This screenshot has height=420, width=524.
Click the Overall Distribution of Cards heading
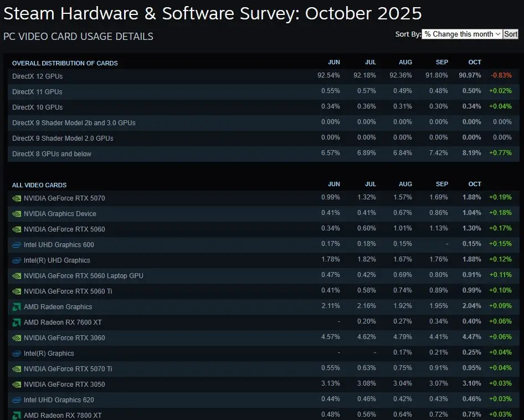[65, 63]
